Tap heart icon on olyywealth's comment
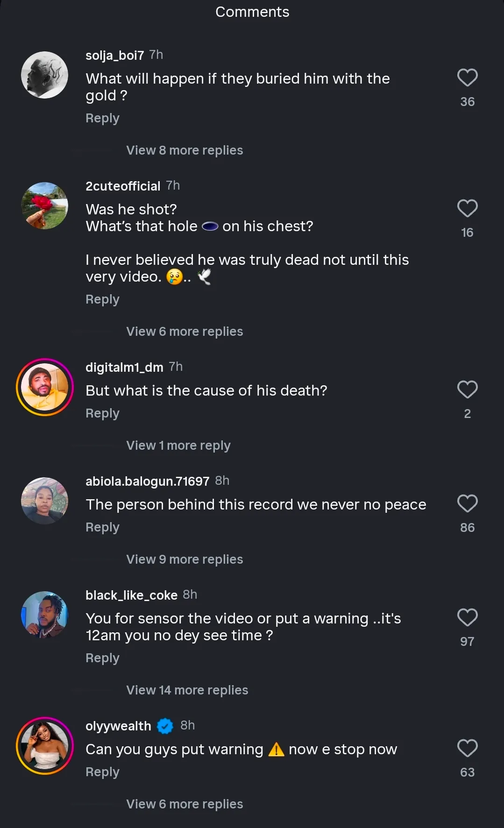The width and height of the screenshot is (504, 828). (467, 749)
